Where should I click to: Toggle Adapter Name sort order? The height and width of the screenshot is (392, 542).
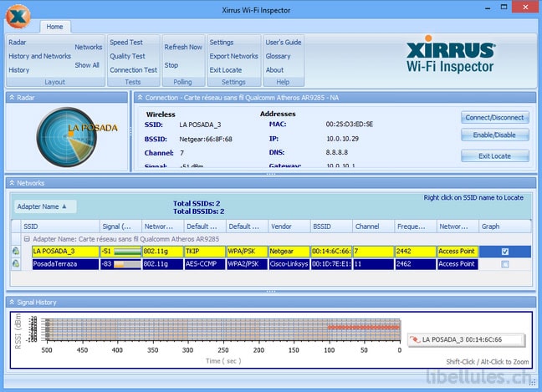(x=45, y=206)
